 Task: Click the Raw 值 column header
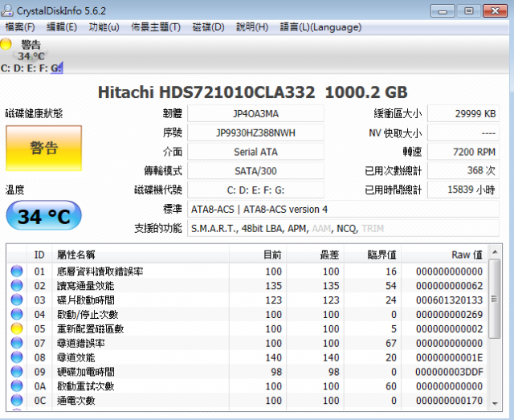click(x=444, y=255)
